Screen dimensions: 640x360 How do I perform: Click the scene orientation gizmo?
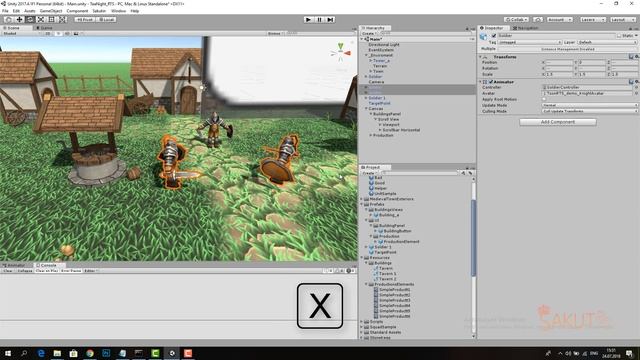click(x=340, y=52)
